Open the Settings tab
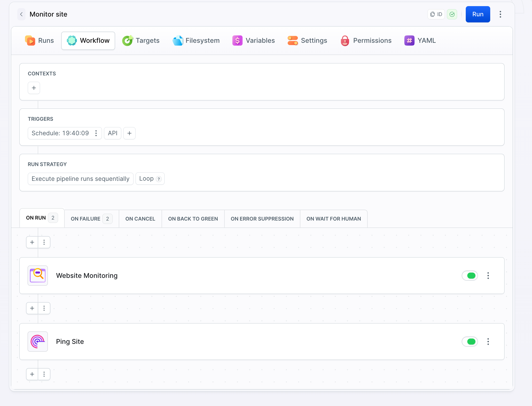 307,40
